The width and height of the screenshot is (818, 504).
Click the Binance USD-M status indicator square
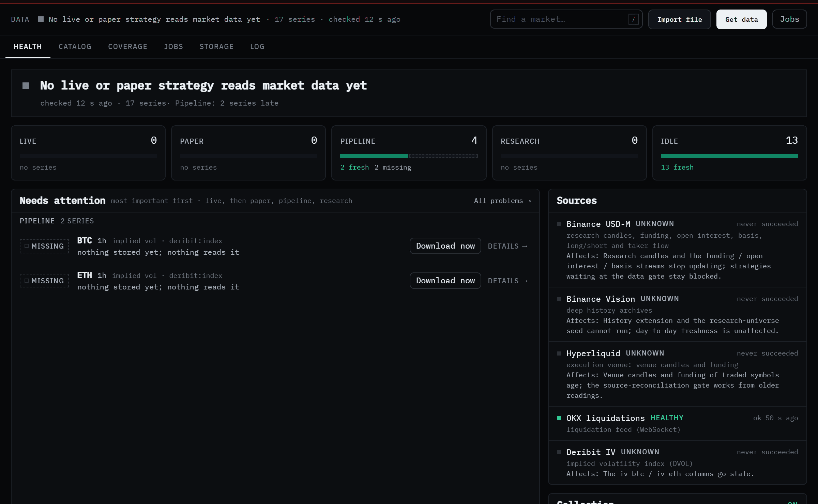[559, 224]
